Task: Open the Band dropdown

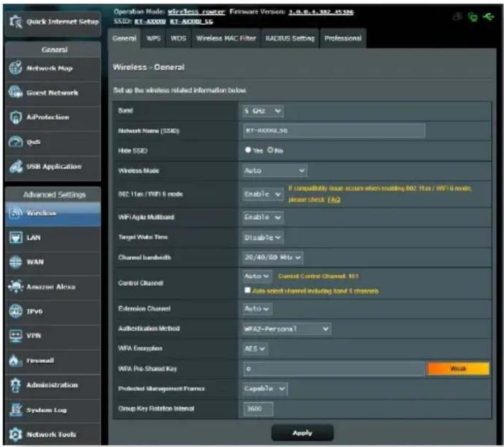Action: pos(263,111)
